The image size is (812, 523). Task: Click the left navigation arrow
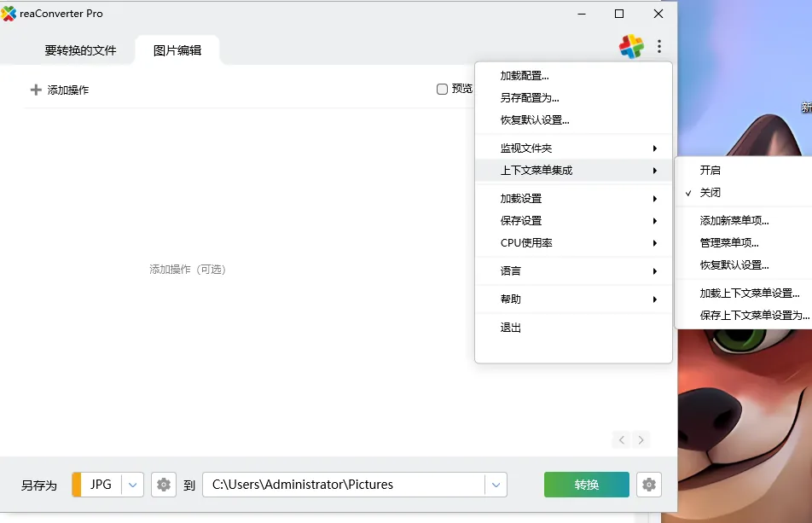coord(622,439)
